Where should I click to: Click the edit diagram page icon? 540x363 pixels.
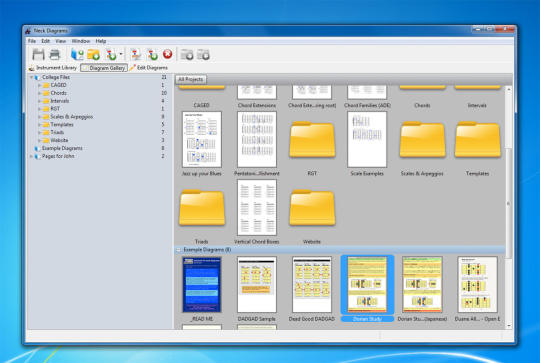(x=136, y=54)
